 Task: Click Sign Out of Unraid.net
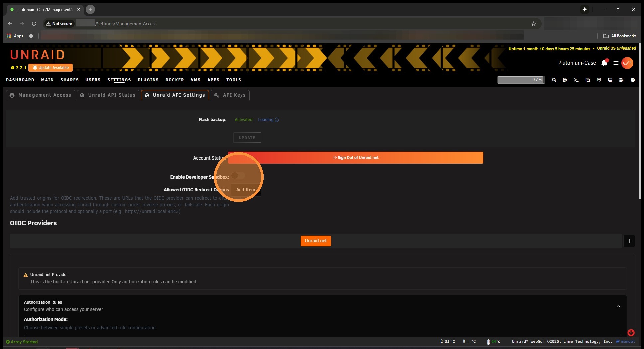click(x=356, y=158)
